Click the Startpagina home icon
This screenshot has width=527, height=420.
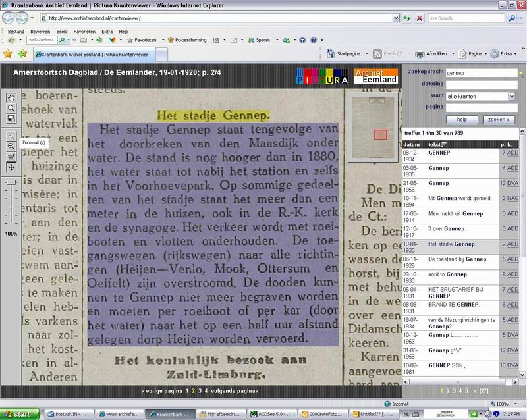point(331,53)
